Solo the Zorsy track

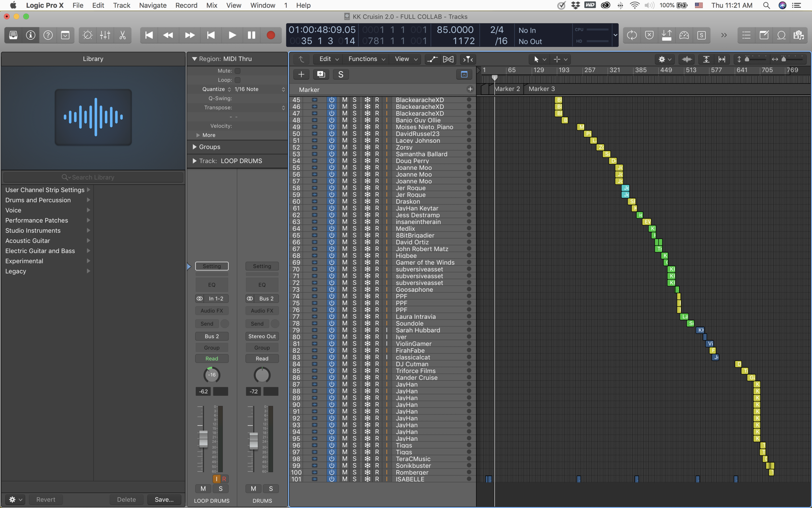354,147
